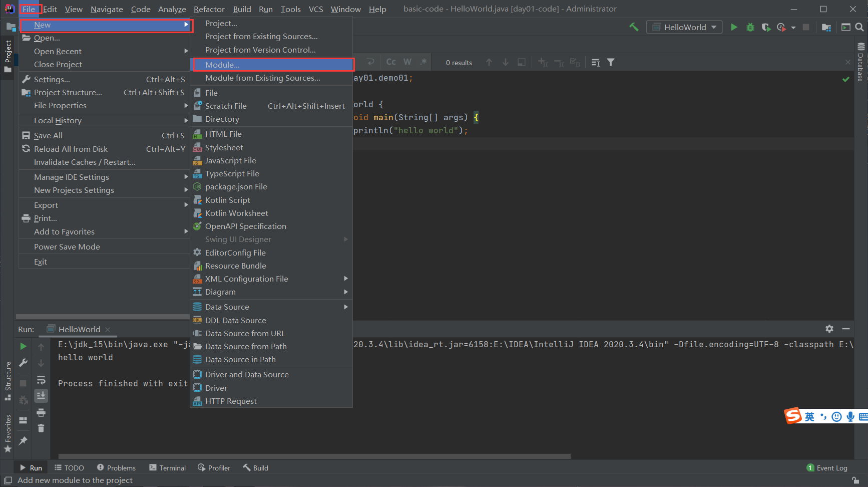Run with coverage shield icon
This screenshot has width=868, height=487.
tap(766, 27)
